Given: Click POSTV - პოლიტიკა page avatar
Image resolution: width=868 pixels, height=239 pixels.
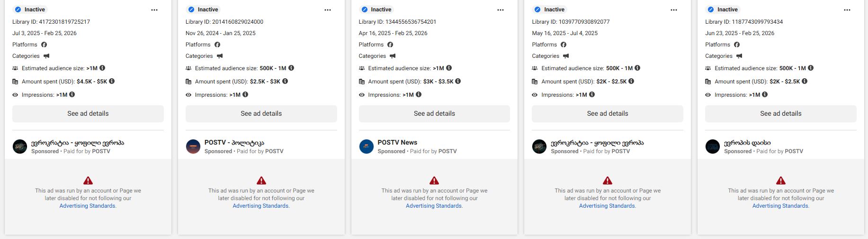Looking at the screenshot, I should (193, 147).
